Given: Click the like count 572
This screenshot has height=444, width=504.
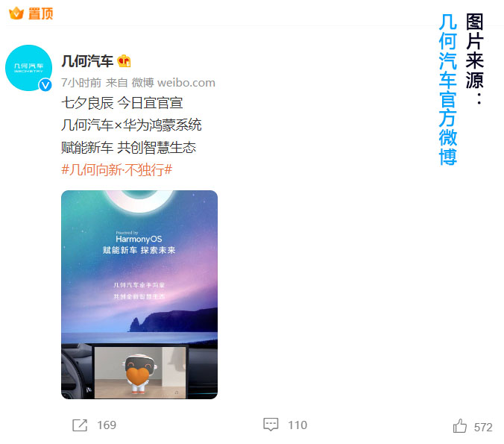Looking at the screenshot, I should [x=483, y=428].
